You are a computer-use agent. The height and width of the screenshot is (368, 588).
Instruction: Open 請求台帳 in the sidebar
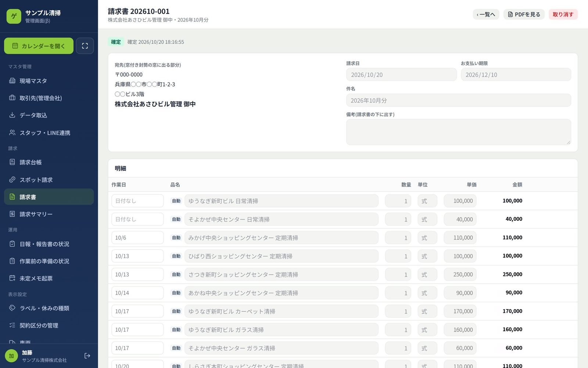coord(49,162)
